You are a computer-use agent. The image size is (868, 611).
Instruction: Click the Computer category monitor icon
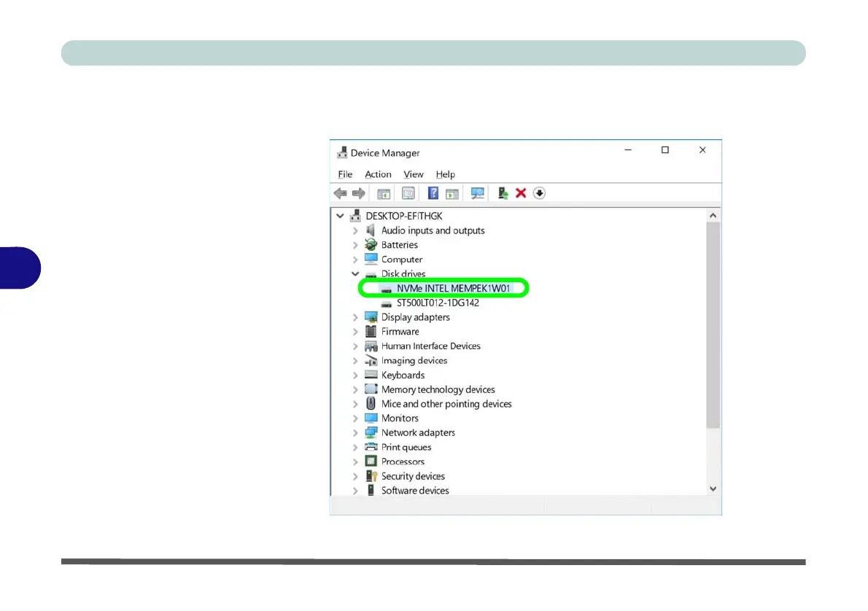coord(371,259)
